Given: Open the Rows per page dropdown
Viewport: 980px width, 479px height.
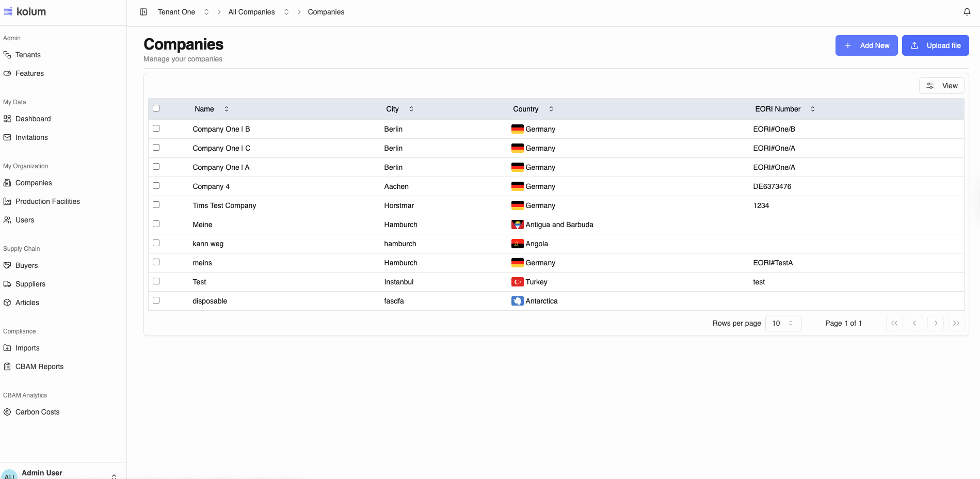Looking at the screenshot, I should click(x=782, y=323).
